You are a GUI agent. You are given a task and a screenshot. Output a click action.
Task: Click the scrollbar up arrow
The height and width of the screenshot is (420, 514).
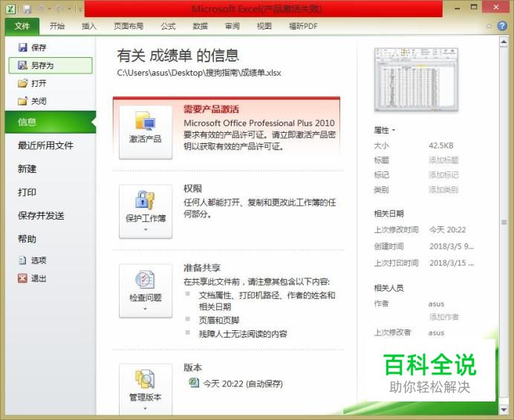[x=504, y=42]
